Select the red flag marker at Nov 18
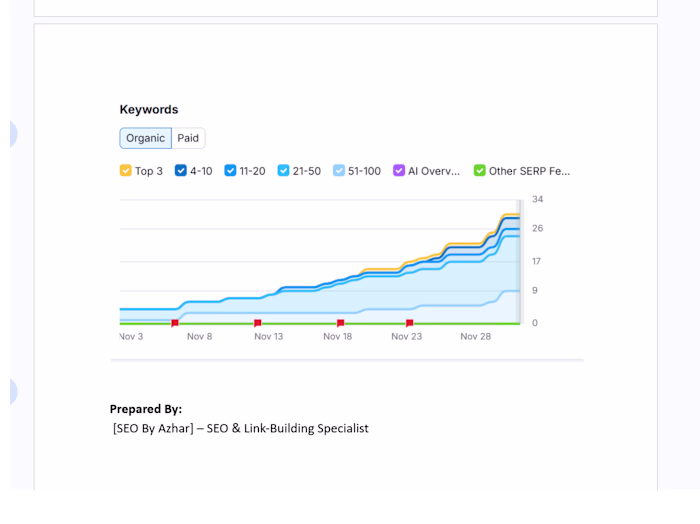700x524 pixels. pyautogui.click(x=341, y=323)
